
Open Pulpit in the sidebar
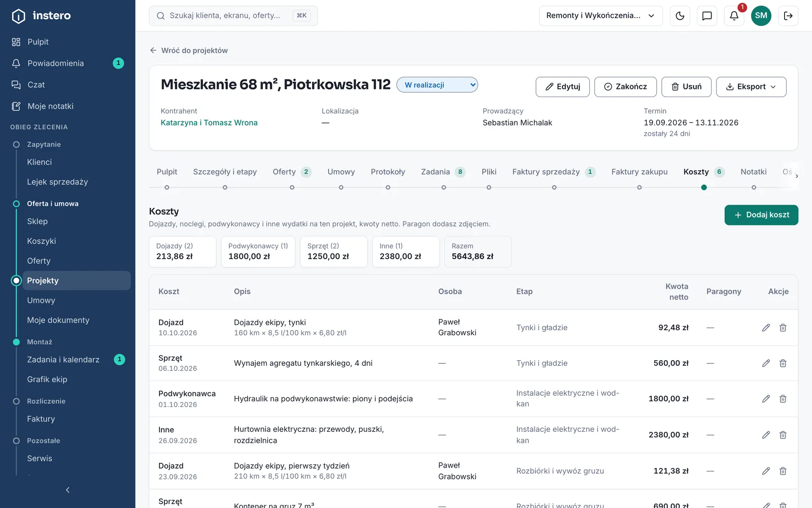[x=67, y=42]
